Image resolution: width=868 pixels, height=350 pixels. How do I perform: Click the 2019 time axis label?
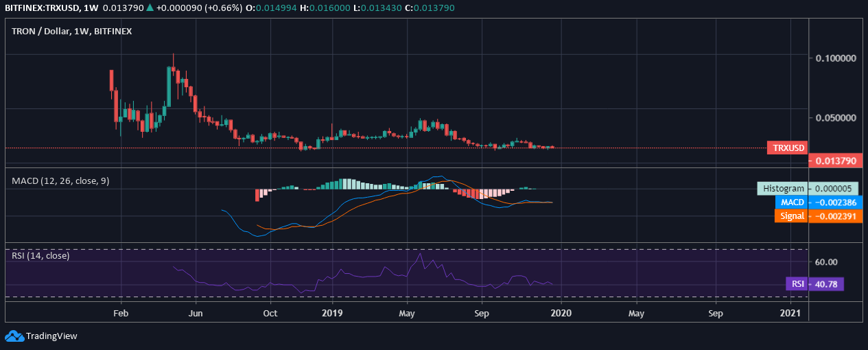[332, 312]
